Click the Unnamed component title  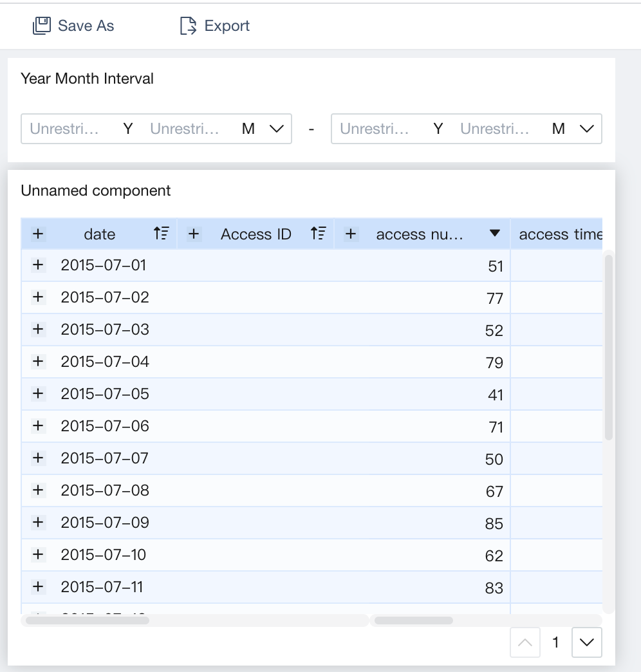point(95,191)
